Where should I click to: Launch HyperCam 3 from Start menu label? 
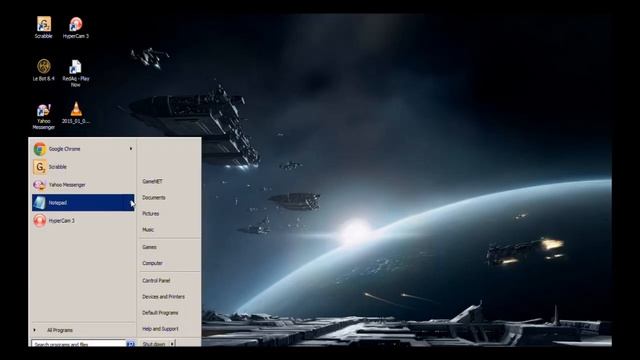(x=62, y=221)
